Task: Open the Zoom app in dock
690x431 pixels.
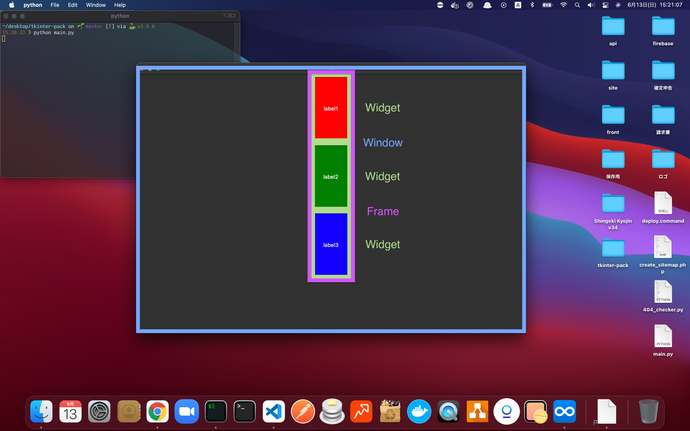Action: [186, 411]
